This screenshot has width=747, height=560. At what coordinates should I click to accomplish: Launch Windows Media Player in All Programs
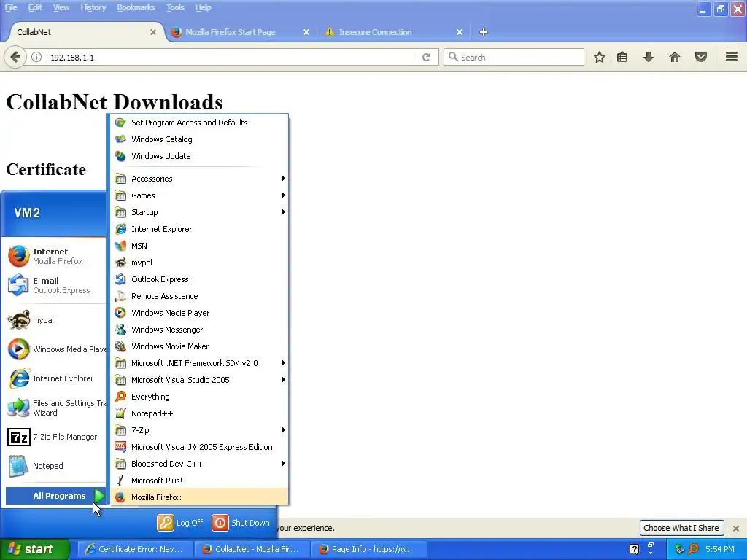[x=199, y=313]
